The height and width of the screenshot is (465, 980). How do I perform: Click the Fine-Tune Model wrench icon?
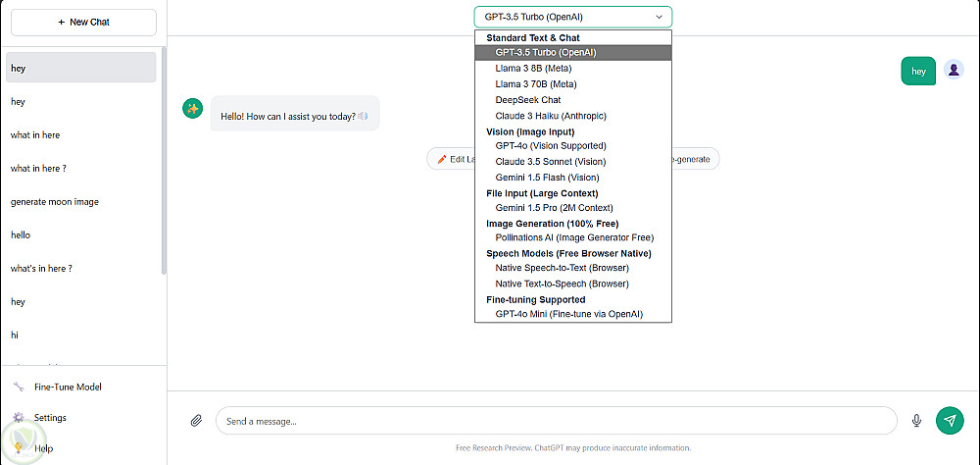pyautogui.click(x=18, y=387)
